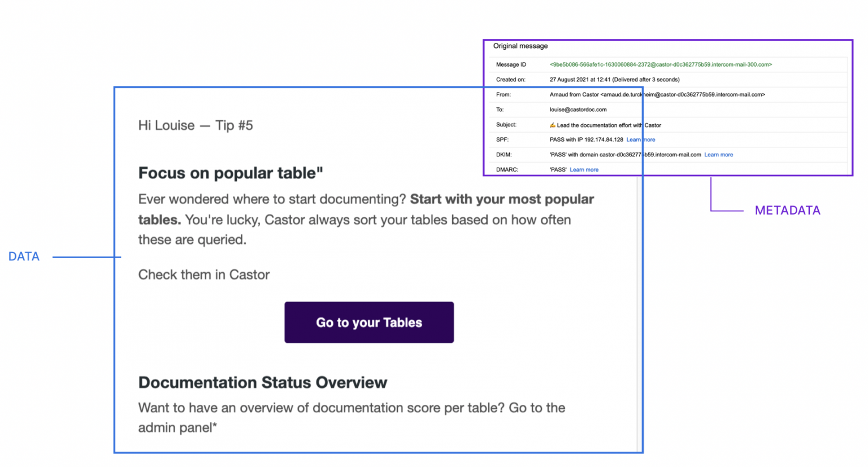The width and height of the screenshot is (868, 467).
Task: Click the Go to your Tables button
Action: 369,322
